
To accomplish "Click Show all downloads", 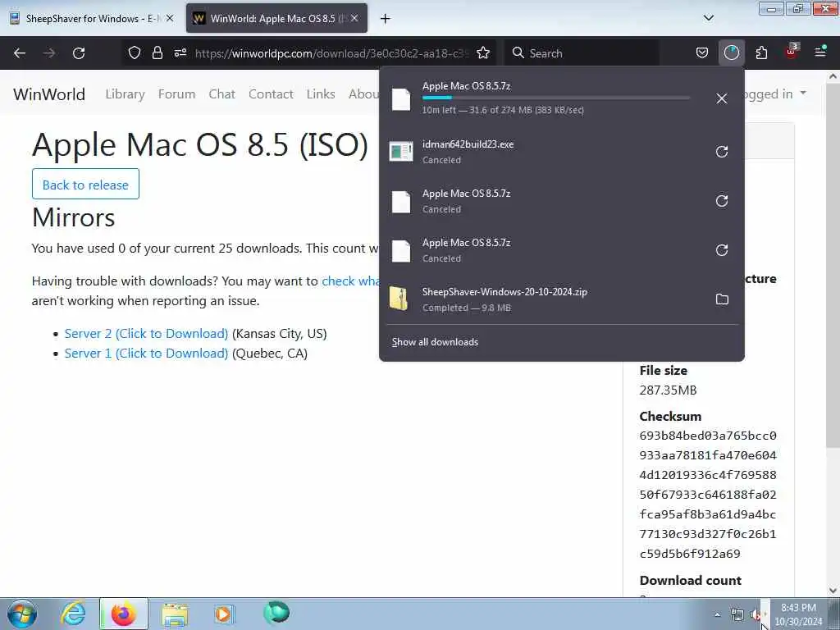I will [435, 342].
